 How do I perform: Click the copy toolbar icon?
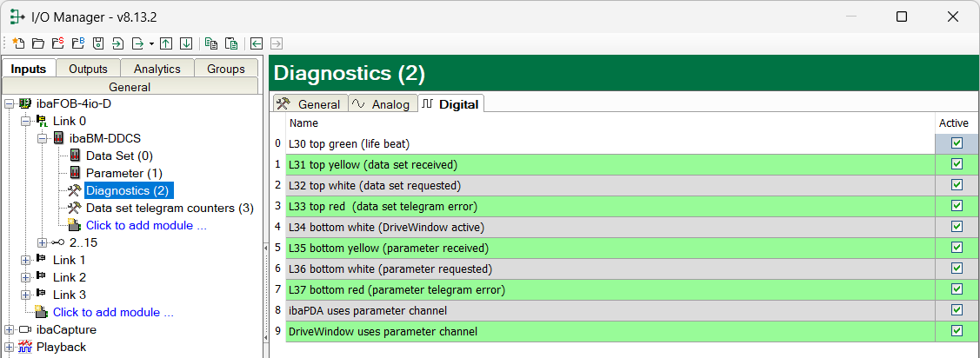pos(211,43)
